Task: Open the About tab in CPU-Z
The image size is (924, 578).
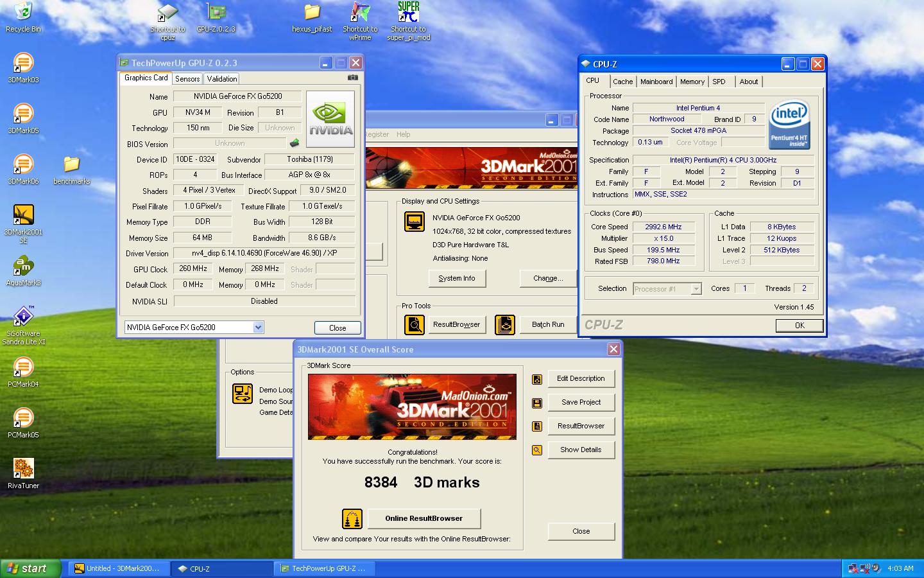Action: point(749,82)
